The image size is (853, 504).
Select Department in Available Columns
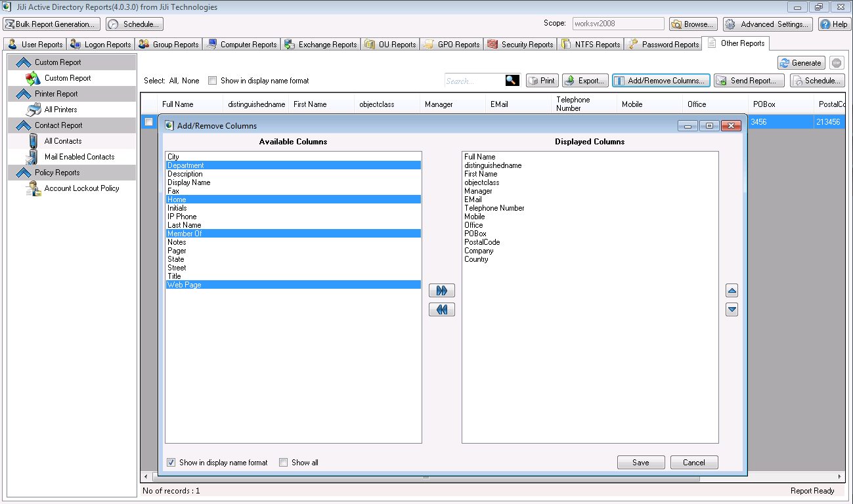click(x=294, y=165)
